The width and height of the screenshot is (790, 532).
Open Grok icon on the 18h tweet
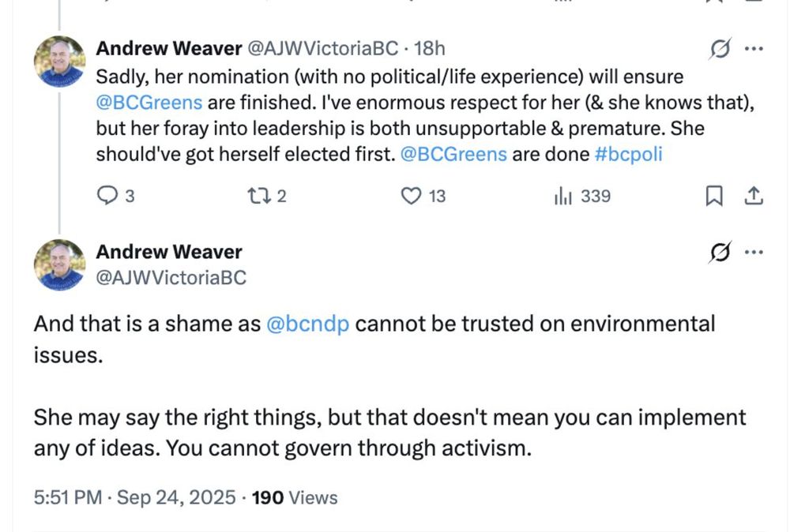tap(720, 49)
